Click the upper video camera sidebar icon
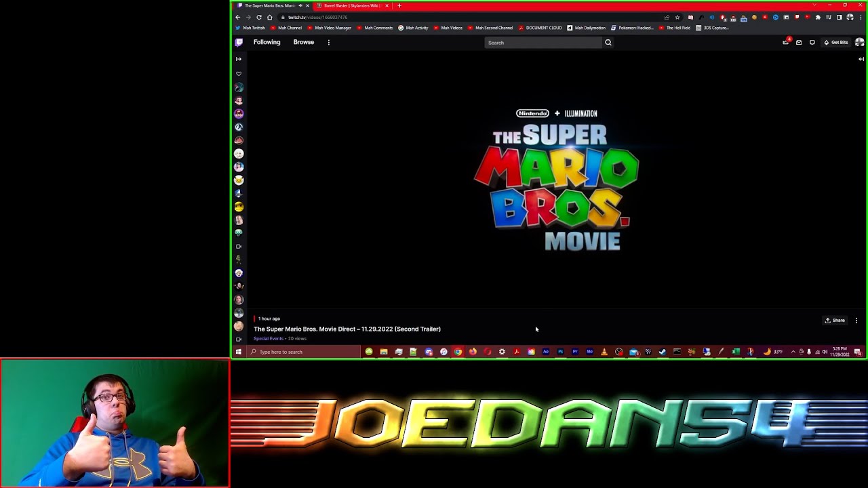 pos(239,246)
